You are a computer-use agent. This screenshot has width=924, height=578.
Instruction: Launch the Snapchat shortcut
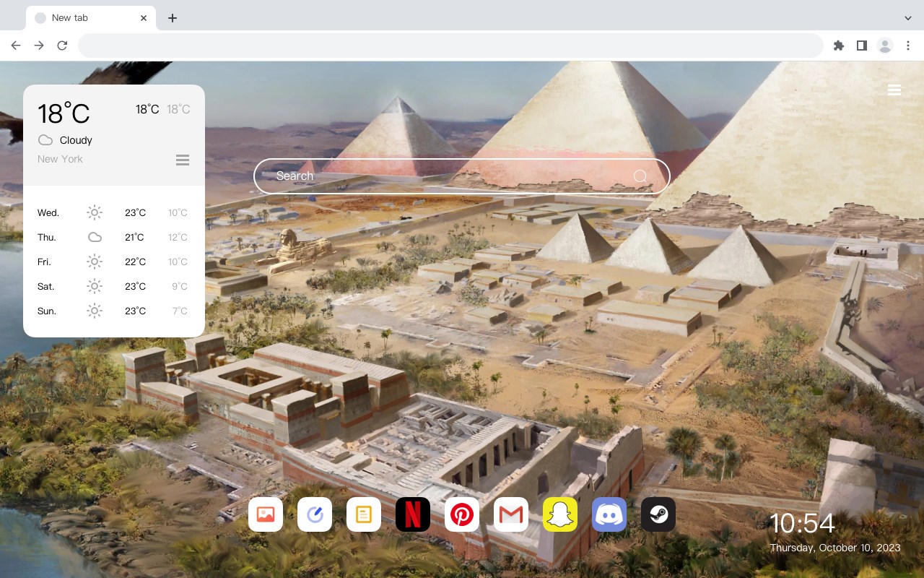click(560, 514)
